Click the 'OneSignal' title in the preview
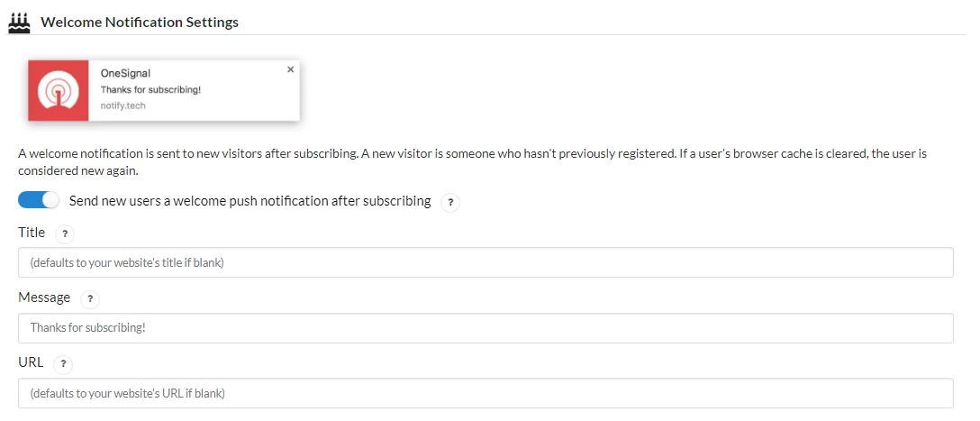Screen dimensions: 980x421 coord(125,74)
